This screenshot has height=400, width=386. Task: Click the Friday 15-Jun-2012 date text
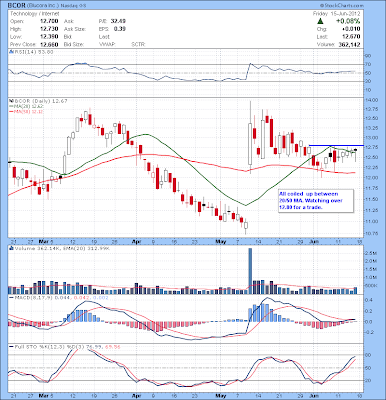[x=337, y=14]
